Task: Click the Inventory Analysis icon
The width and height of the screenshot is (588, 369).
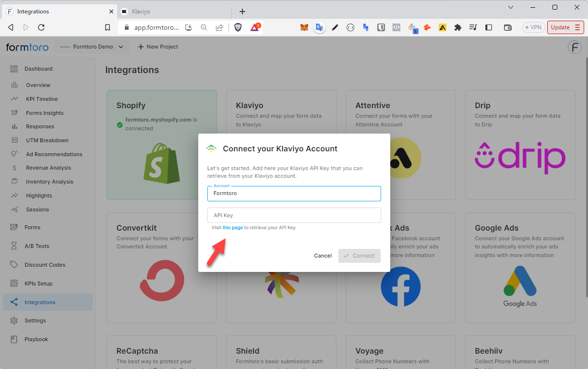Action: click(x=15, y=182)
